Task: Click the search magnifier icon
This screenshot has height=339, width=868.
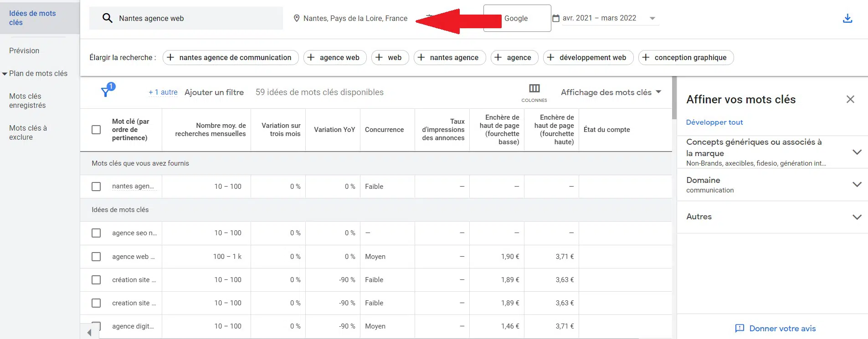Action: 107,18
